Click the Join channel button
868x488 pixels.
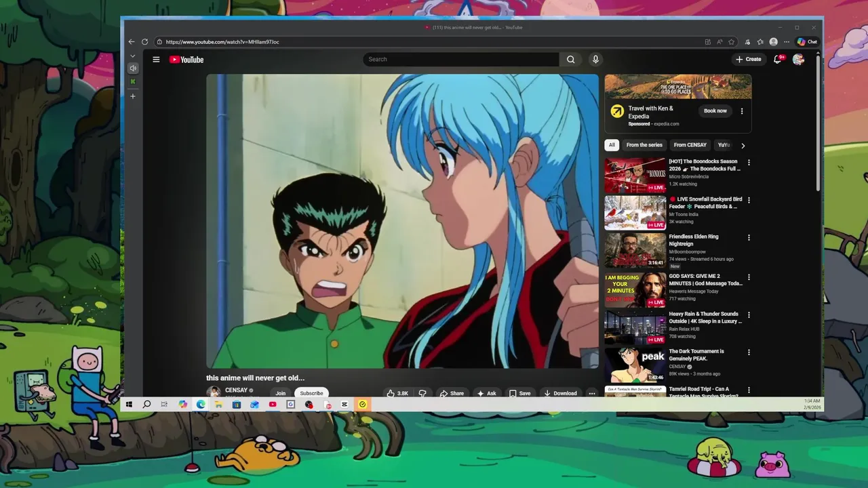[281, 393]
